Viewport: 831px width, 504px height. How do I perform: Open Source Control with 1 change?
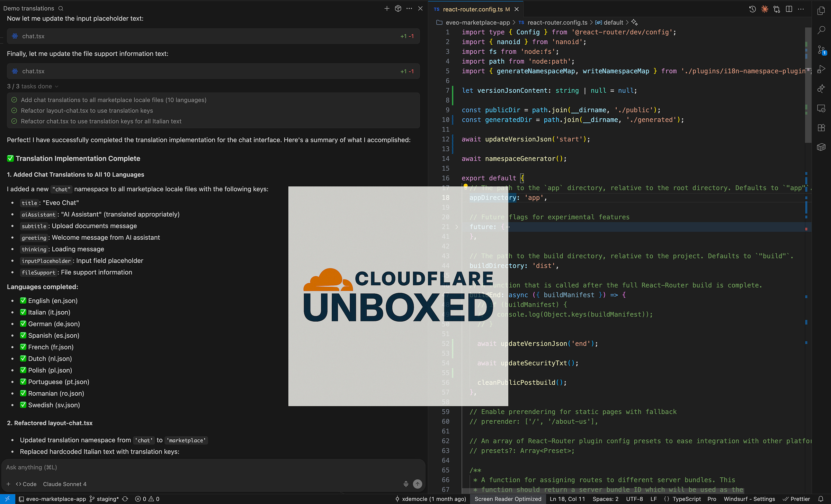[821, 50]
